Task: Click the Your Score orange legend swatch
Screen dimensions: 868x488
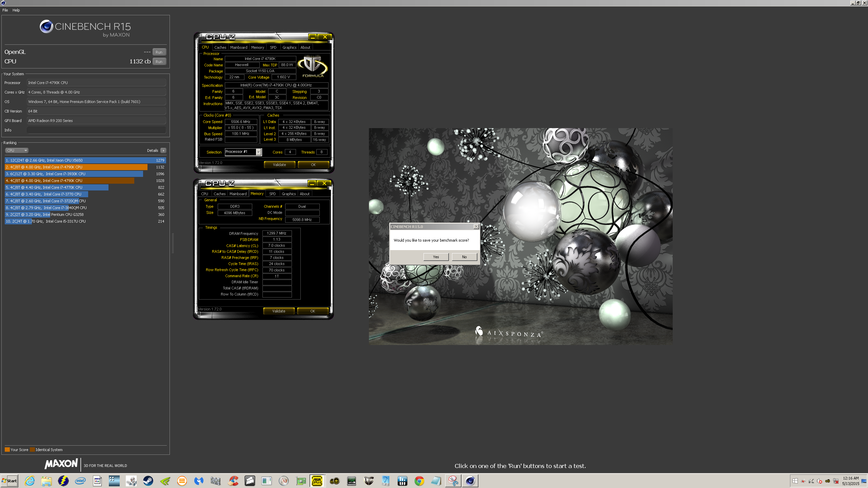Action: pyautogui.click(x=7, y=450)
